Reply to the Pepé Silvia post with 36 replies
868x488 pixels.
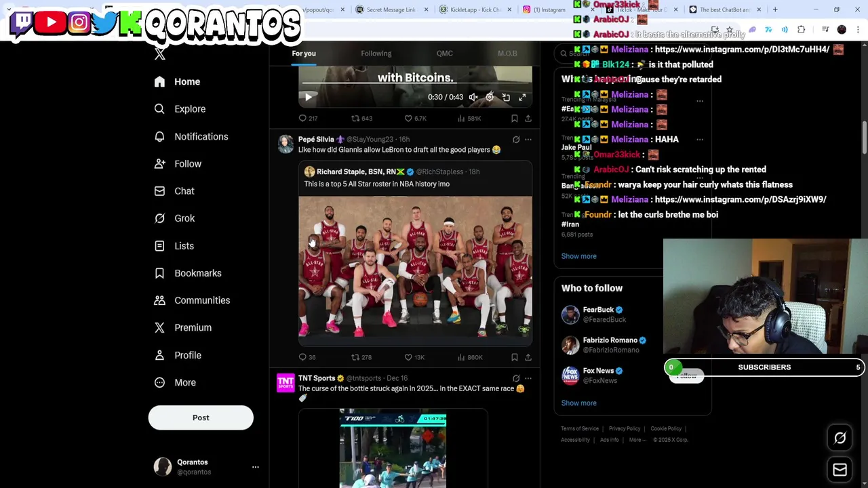pos(307,357)
